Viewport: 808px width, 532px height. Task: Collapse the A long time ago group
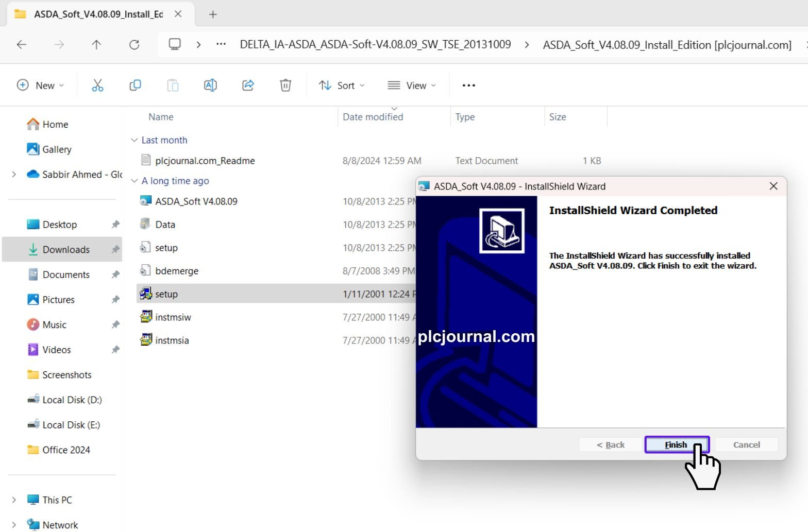click(x=134, y=181)
